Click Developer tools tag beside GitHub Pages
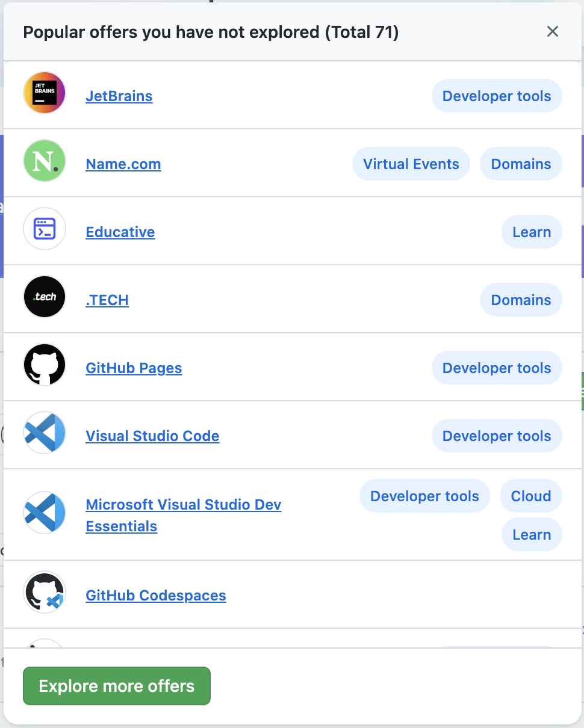This screenshot has width=584, height=728. (497, 368)
